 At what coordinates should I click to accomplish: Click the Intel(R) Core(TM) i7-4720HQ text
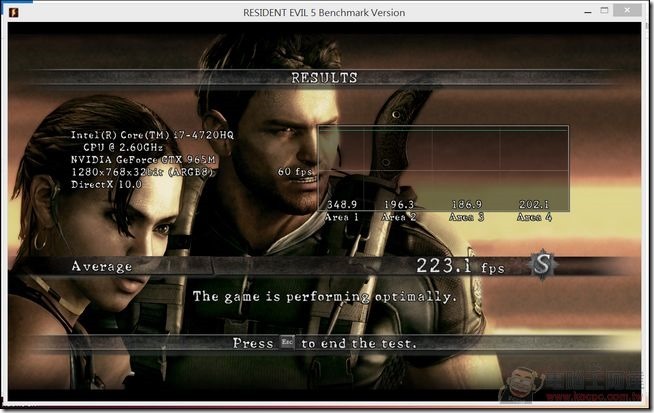152,135
